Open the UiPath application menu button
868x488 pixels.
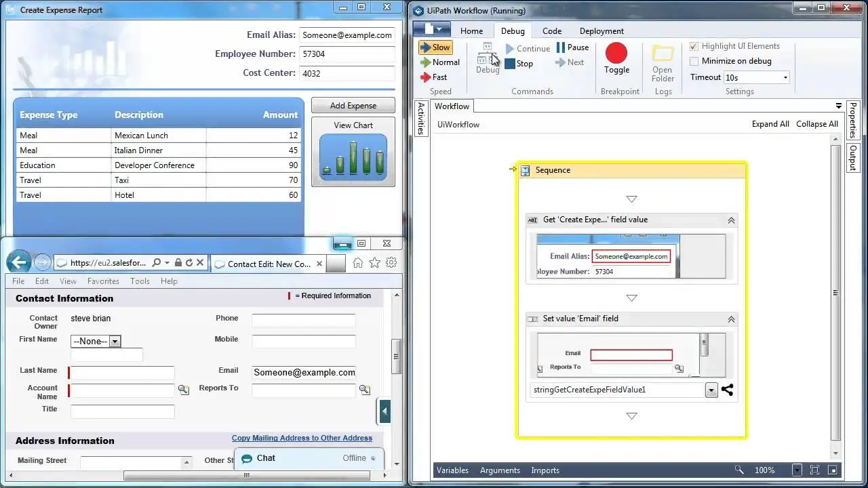click(431, 29)
